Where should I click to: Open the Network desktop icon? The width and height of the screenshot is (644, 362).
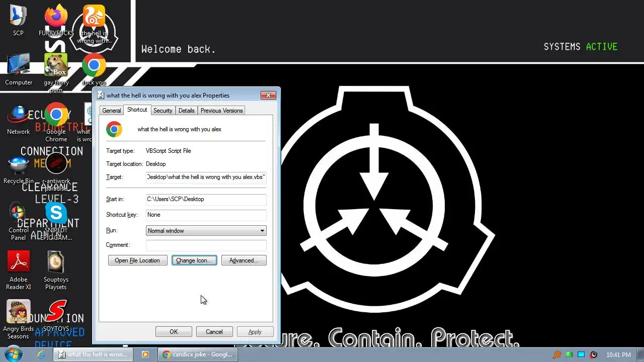pos(19,115)
